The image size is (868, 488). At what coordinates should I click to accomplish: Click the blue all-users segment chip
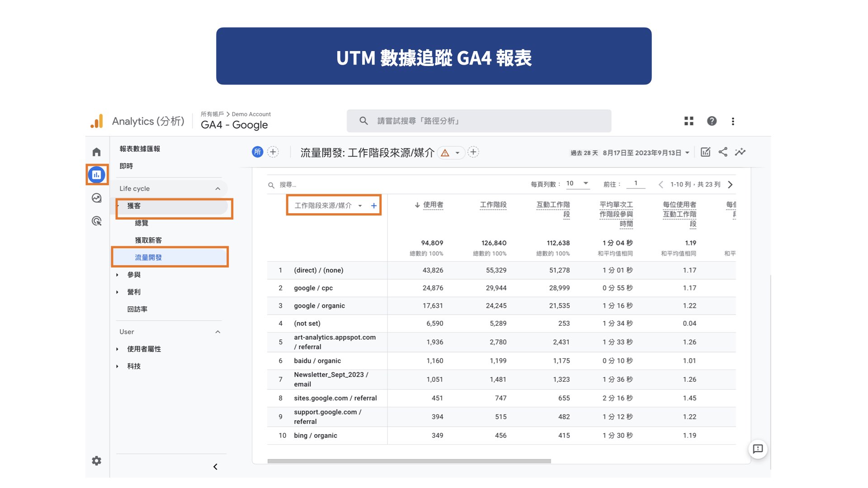pyautogui.click(x=257, y=152)
